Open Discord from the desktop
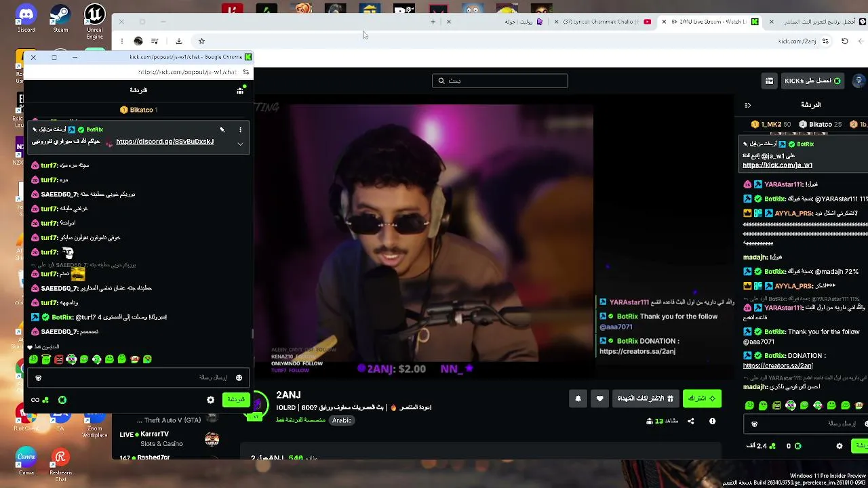This screenshot has width=868, height=488. (x=26, y=18)
